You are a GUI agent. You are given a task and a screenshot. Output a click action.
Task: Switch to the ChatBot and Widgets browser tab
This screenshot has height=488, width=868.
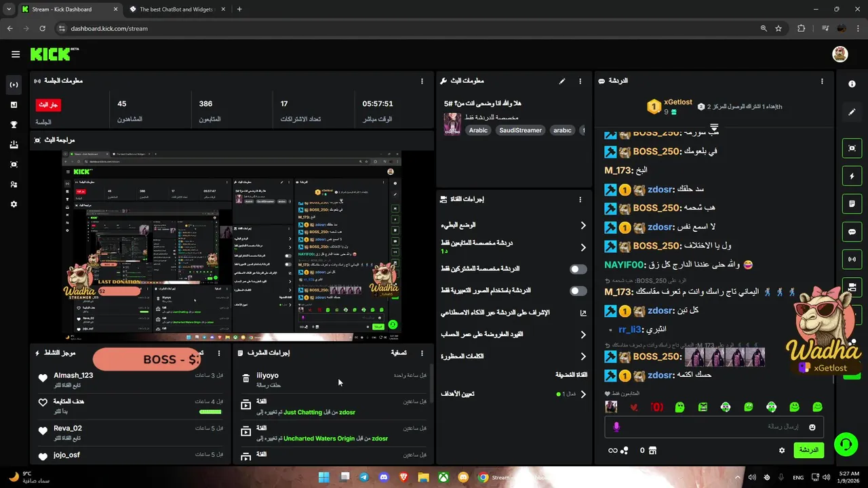[177, 9]
